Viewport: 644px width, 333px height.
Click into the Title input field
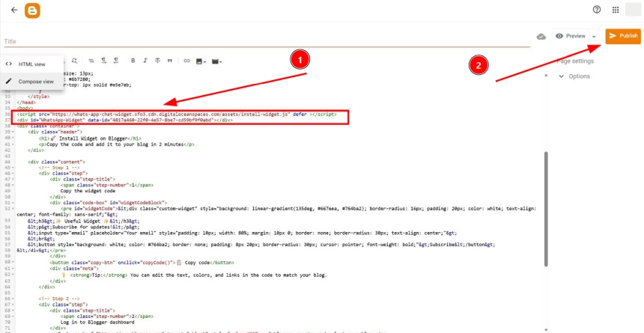[267, 41]
